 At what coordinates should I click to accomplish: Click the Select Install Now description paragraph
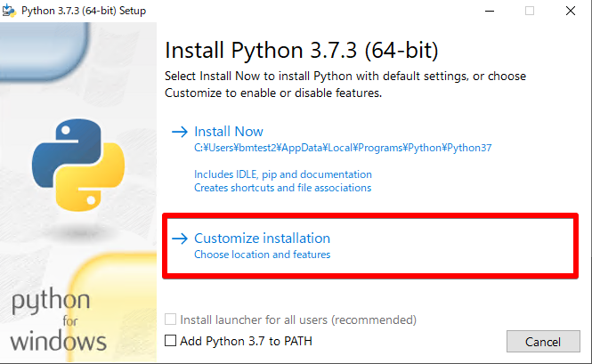click(x=345, y=85)
